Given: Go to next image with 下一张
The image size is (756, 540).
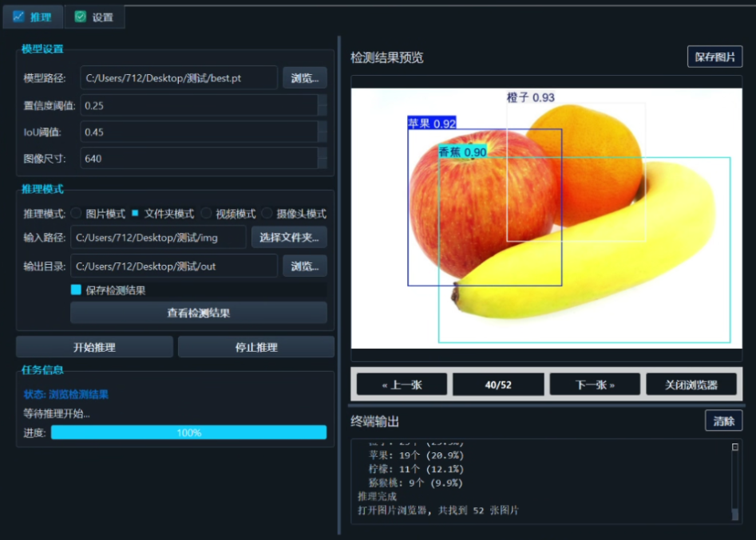Looking at the screenshot, I should [595, 385].
